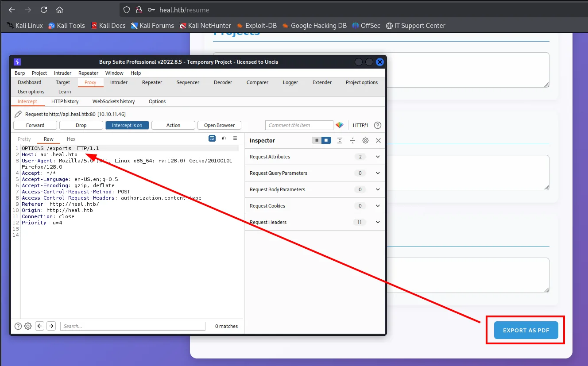Open the rainbow highlight color picker
The image size is (588, 366).
coord(340,125)
